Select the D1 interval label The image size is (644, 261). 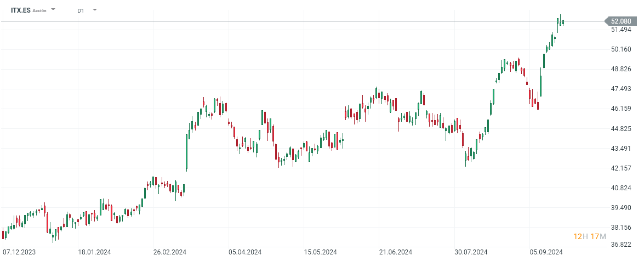tap(81, 10)
